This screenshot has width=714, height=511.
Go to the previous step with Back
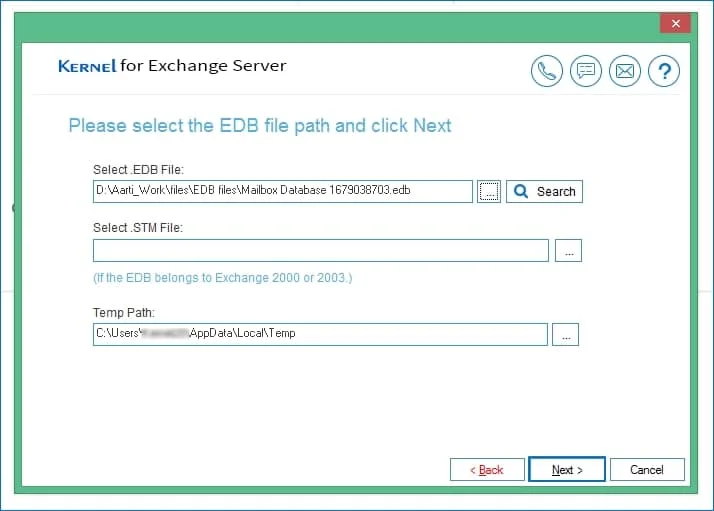click(x=487, y=470)
